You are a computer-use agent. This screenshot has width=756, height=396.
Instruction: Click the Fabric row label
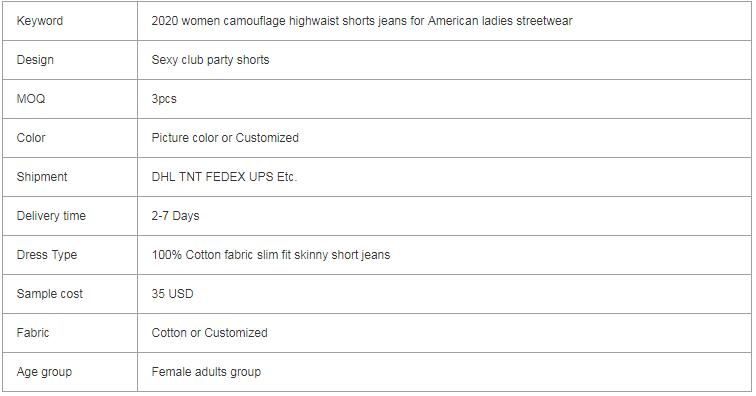pyautogui.click(x=33, y=333)
